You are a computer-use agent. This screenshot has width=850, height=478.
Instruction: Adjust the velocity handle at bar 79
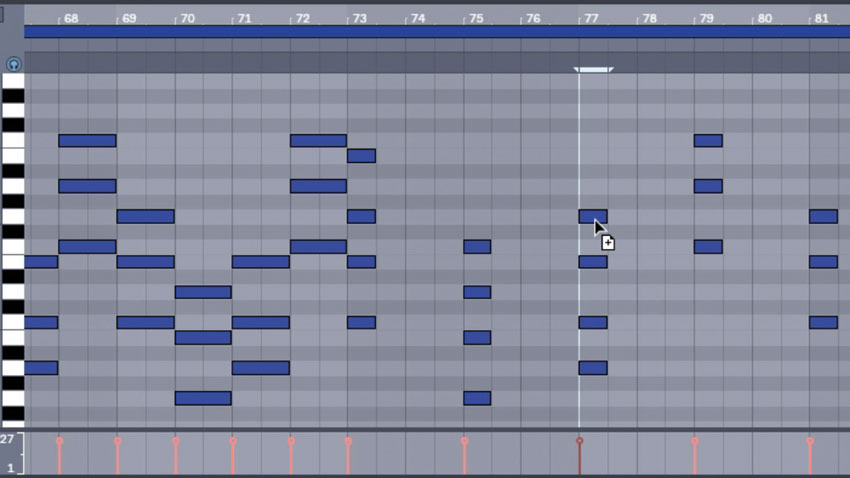[x=695, y=441]
